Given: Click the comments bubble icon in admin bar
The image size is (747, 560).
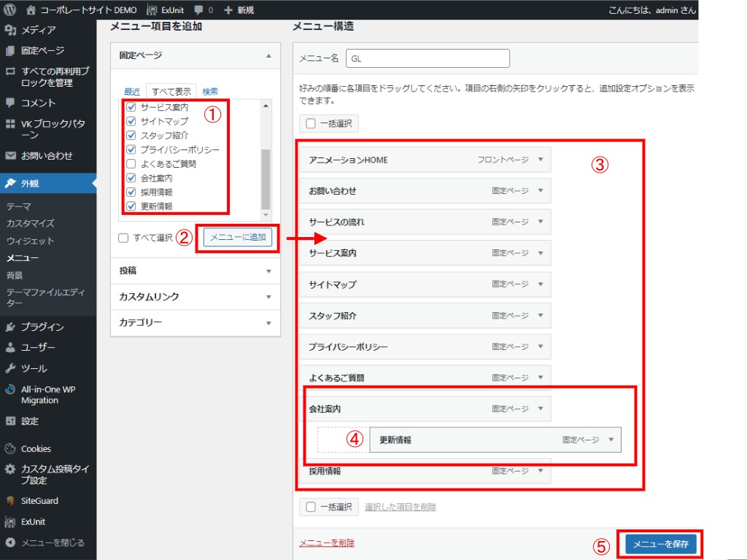Looking at the screenshot, I should pos(198,10).
